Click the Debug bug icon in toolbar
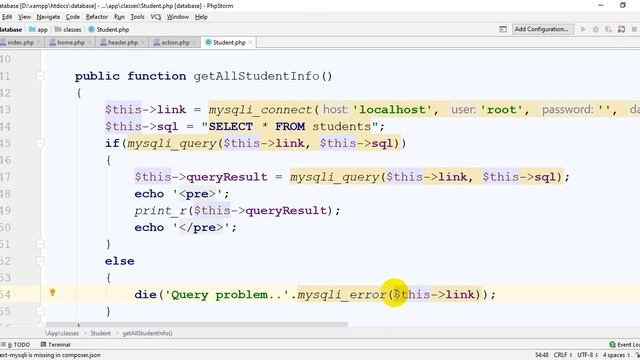640x360 pixels. click(x=596, y=29)
